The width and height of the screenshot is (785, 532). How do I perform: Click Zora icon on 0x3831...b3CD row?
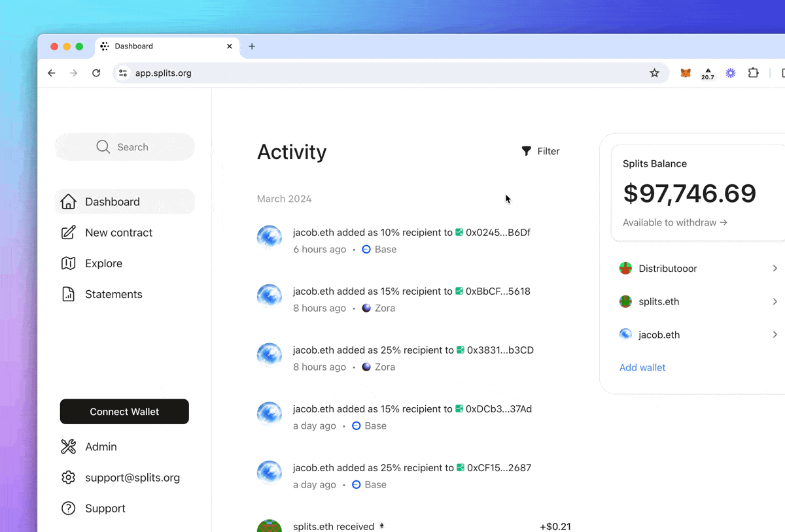(x=366, y=367)
